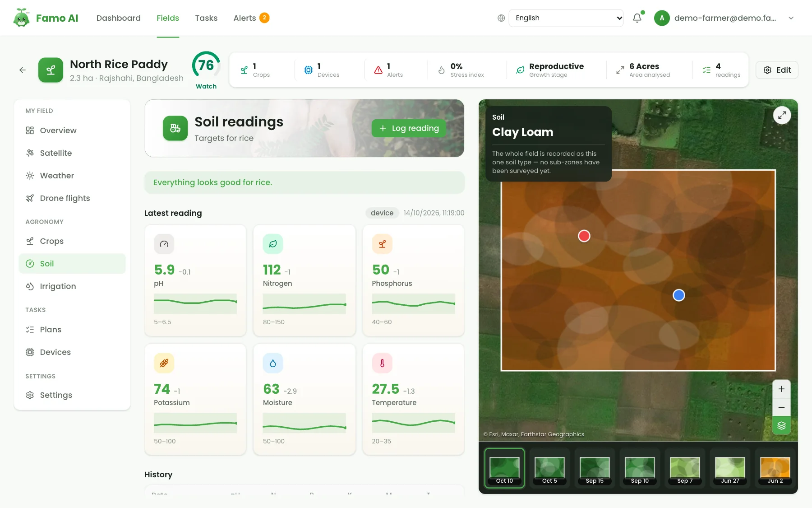
Task: Open Satellite in the sidebar
Action: click(x=72, y=153)
